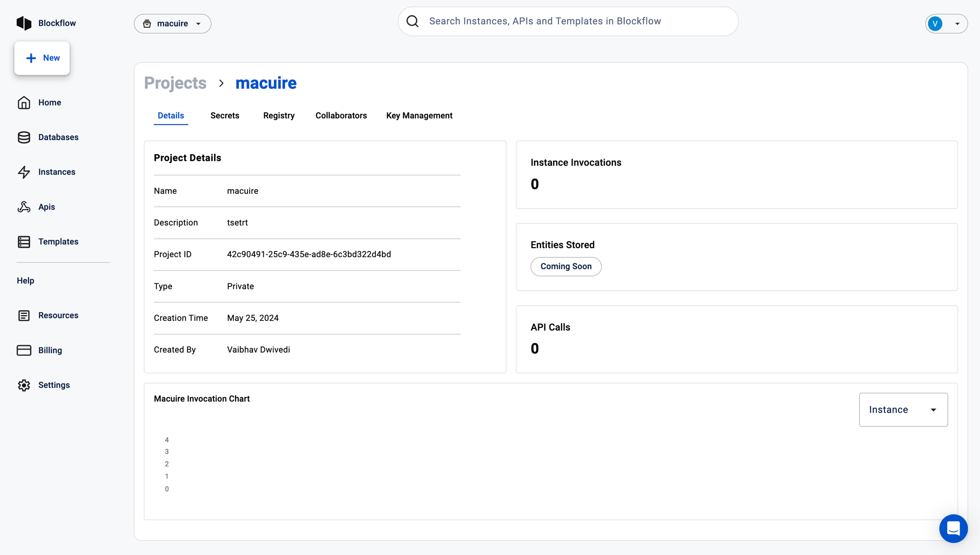Viewport: 980px width, 555px height.
Task: Select the Key Management tab
Action: pos(419,116)
